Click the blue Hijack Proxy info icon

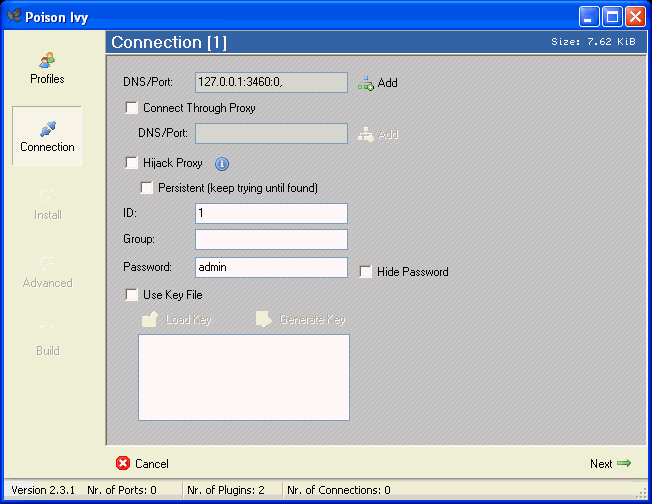pos(222,163)
